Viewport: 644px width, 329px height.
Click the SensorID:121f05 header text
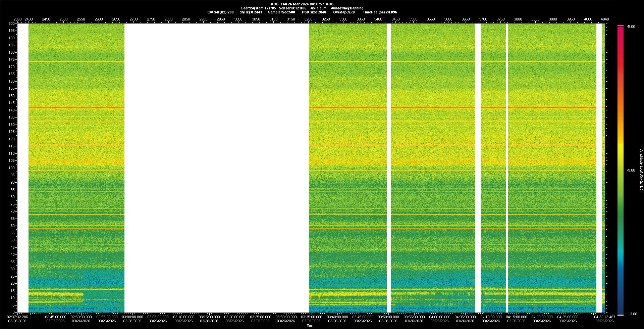(x=292, y=8)
